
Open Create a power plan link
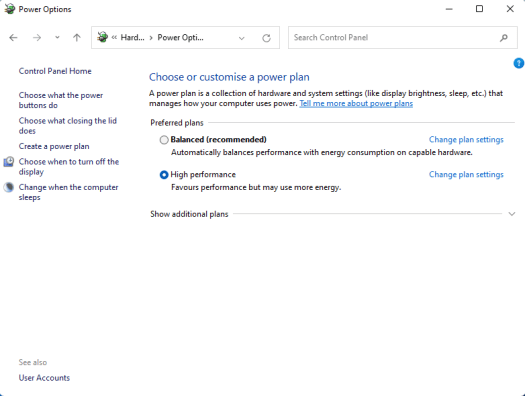point(54,146)
